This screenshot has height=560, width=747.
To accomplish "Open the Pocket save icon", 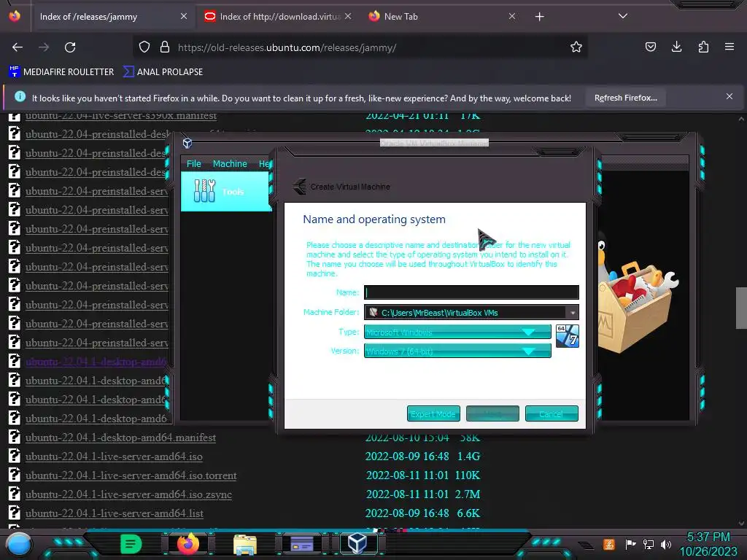I will (x=650, y=47).
